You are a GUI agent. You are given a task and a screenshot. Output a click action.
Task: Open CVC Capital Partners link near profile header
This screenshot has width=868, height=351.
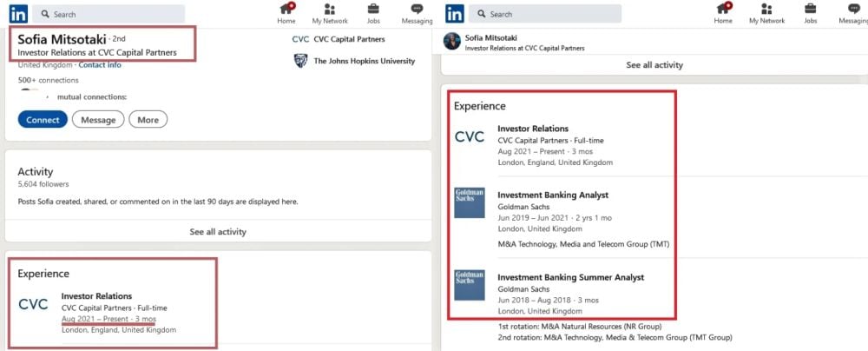coord(349,39)
